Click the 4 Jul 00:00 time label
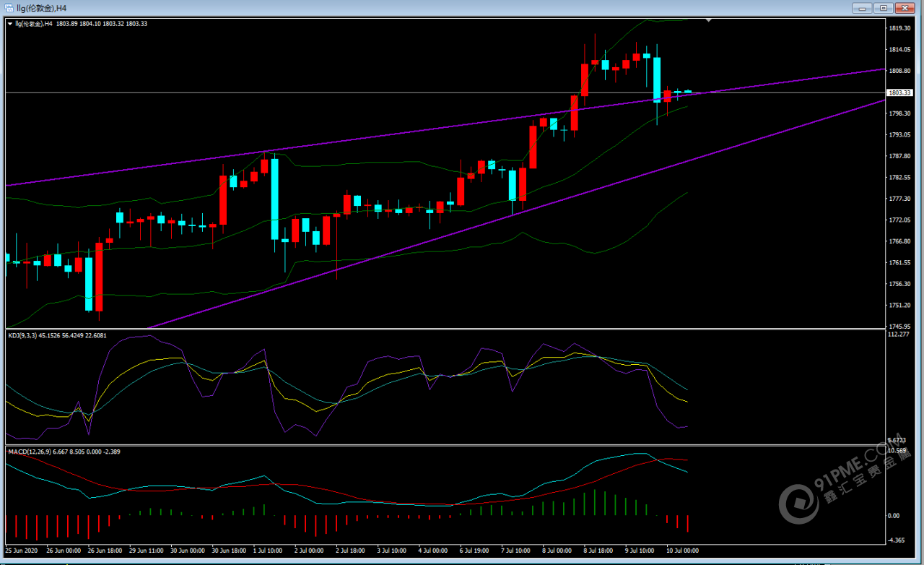This screenshot has height=565, width=924. (433, 551)
